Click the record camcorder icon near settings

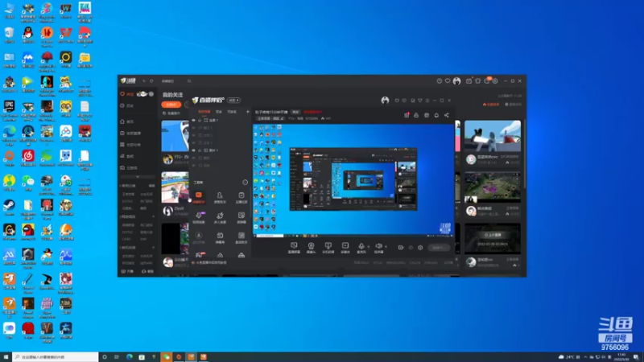400,248
